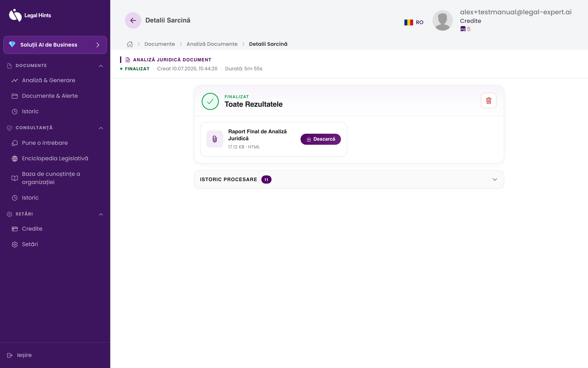This screenshot has height=368, width=588.
Task: Collapse the Documente sidebar section
Action: click(x=101, y=66)
